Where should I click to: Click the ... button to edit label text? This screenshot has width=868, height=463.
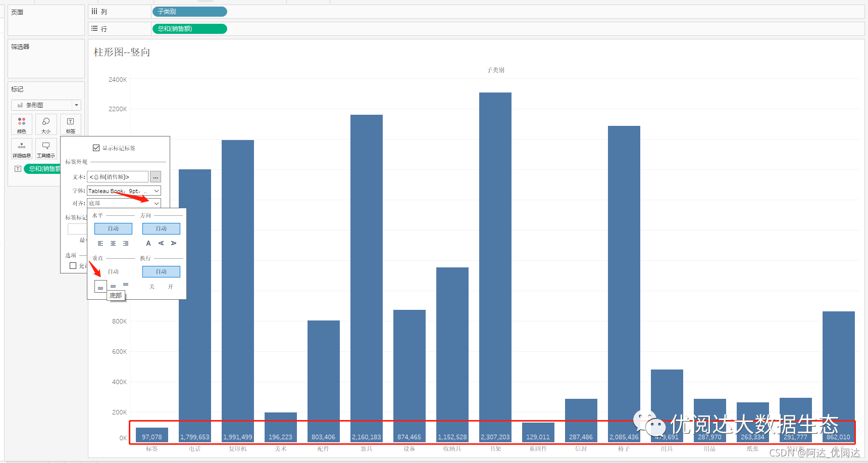point(156,177)
